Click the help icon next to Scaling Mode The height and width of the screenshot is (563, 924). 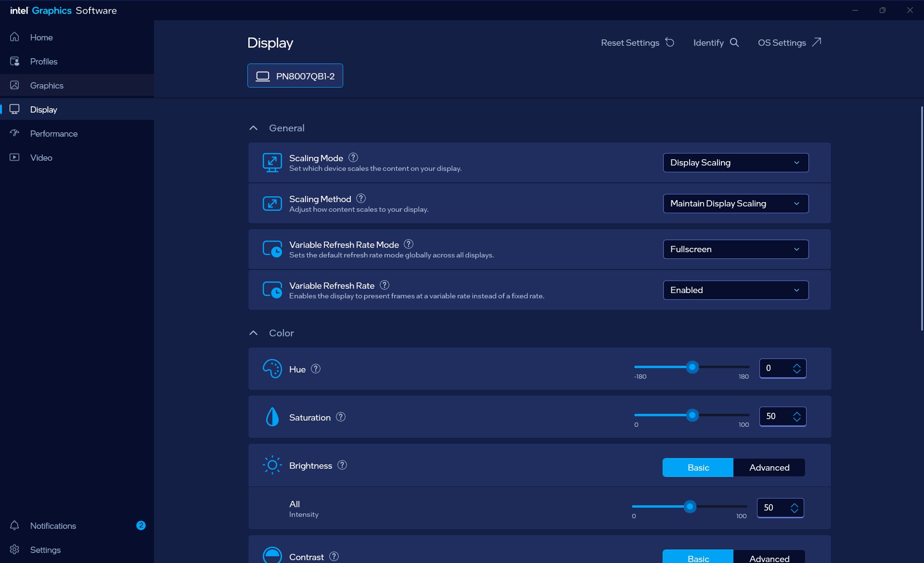[x=353, y=158]
